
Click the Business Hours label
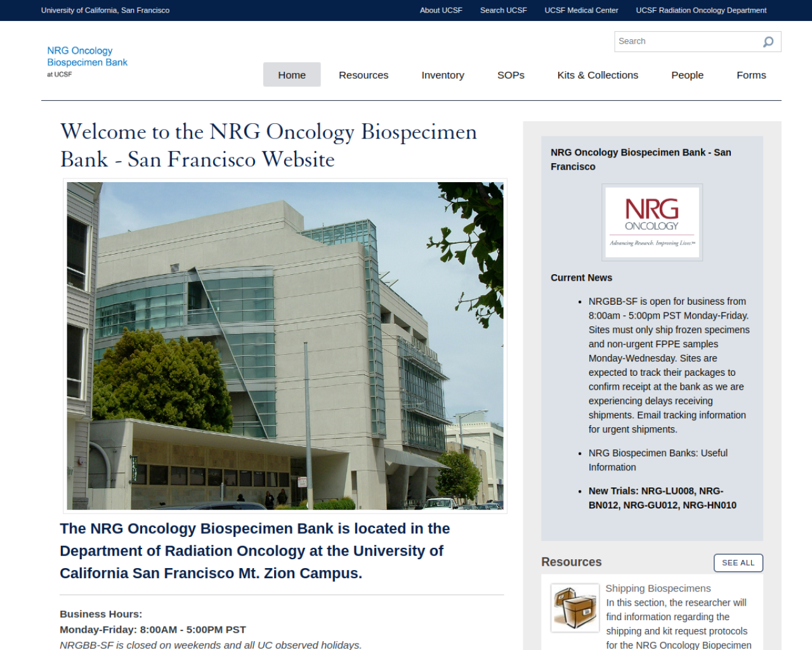click(101, 614)
